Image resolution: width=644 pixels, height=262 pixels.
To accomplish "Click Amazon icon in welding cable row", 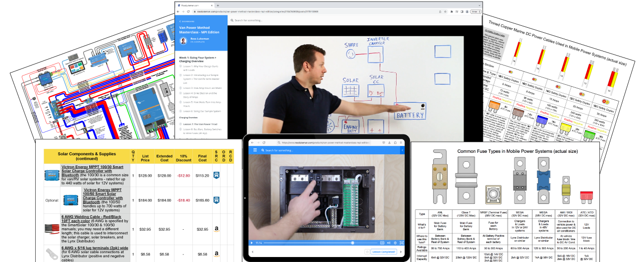I will point(216,229).
